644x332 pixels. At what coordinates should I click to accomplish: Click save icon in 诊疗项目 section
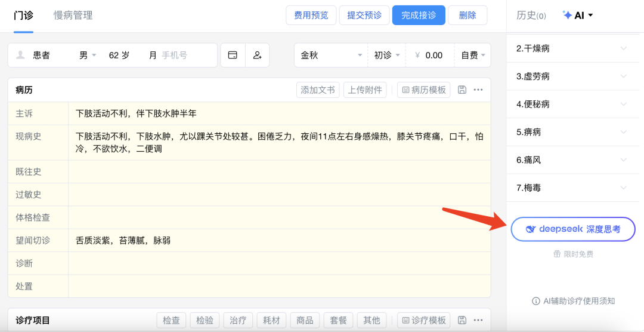462,320
